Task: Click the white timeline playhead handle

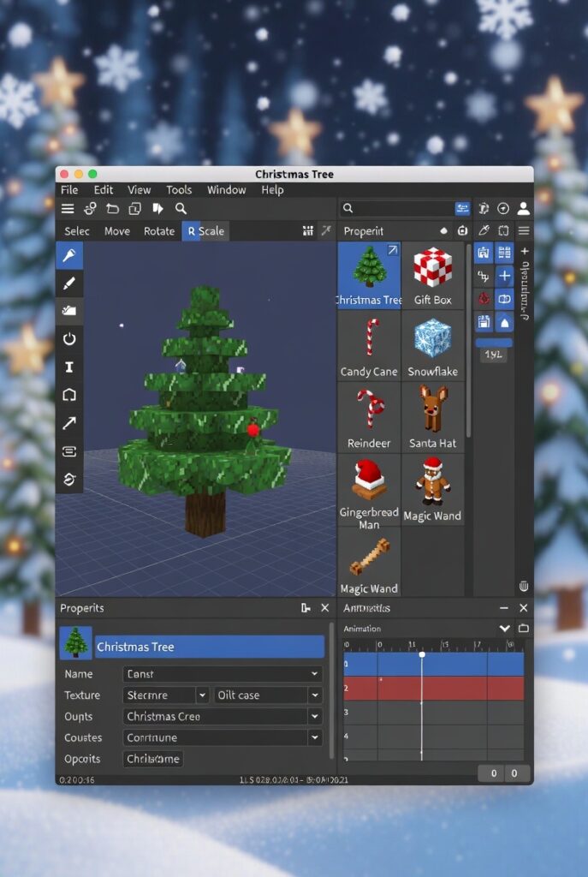Action: coord(421,654)
